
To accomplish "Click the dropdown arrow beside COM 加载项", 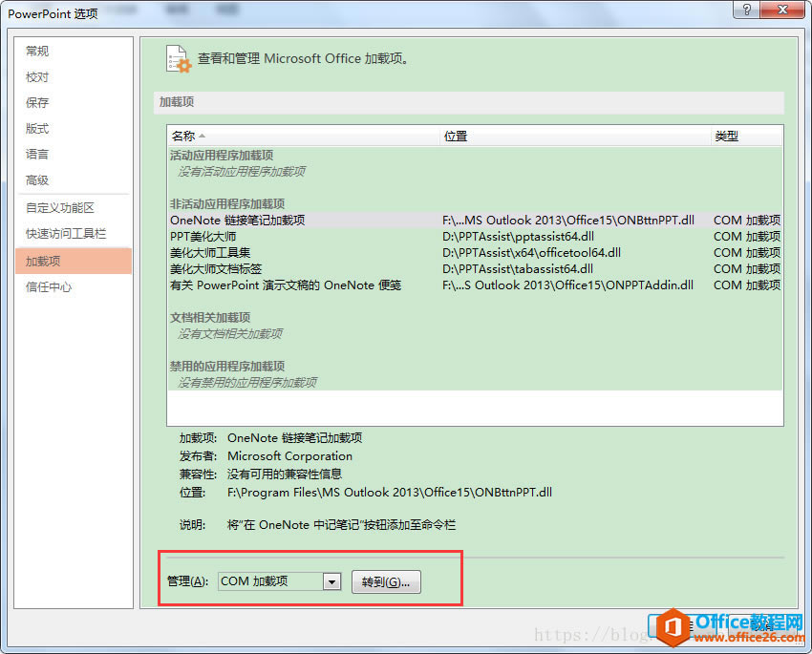I will coord(331,581).
